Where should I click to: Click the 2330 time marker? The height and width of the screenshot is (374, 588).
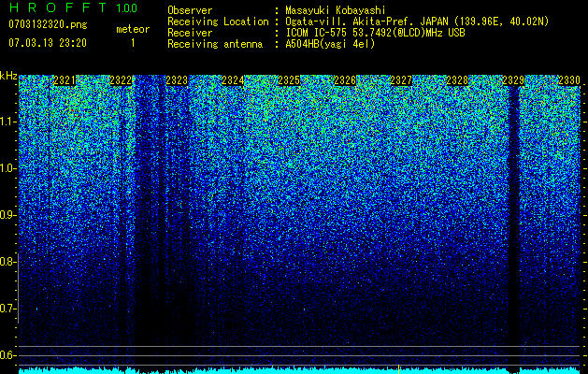coord(569,80)
